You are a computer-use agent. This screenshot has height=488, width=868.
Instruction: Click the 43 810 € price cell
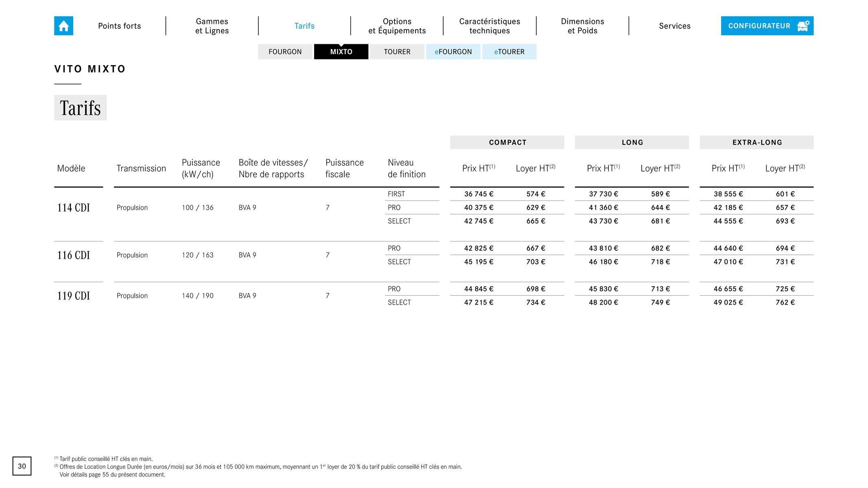603,248
